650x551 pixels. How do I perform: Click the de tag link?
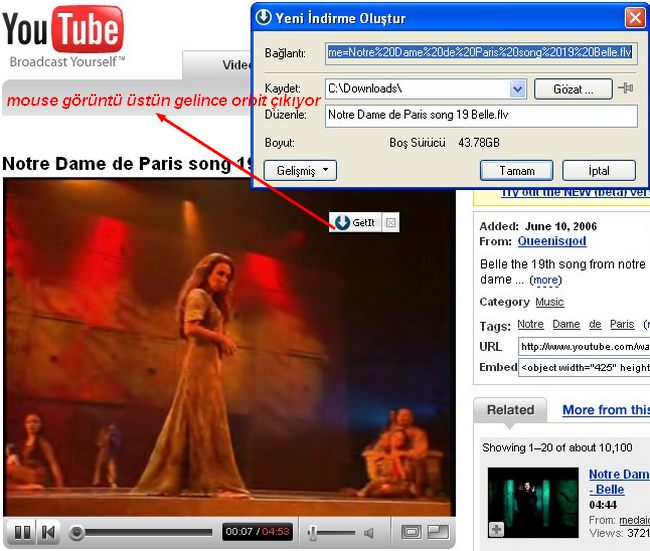click(x=595, y=324)
